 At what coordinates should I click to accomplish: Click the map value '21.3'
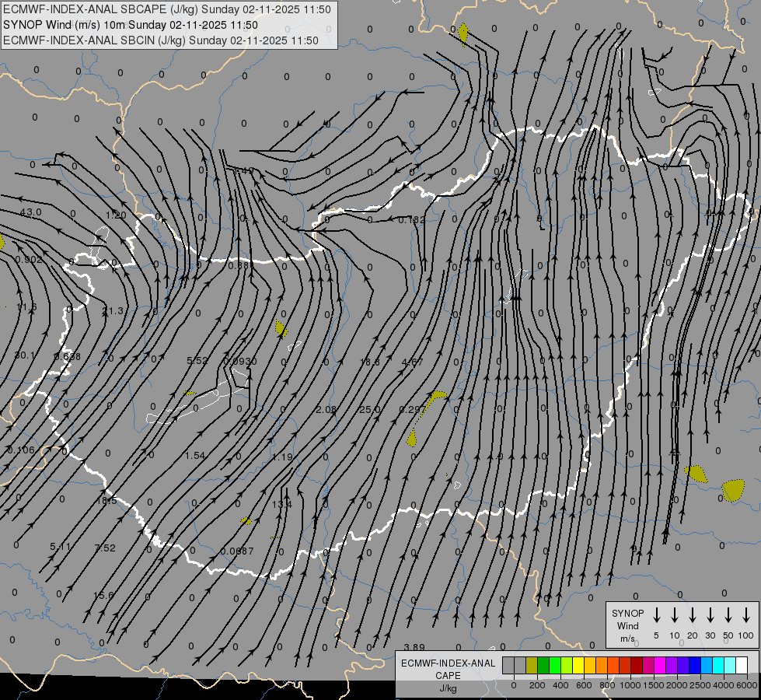tap(113, 311)
